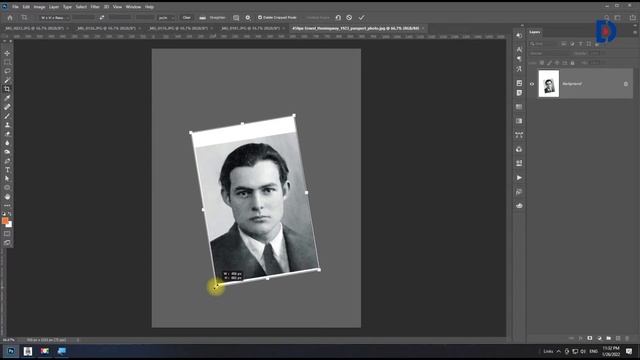Switch to the first _MG JPG document tab
Viewport: 640px width, 360px height.
[35, 28]
